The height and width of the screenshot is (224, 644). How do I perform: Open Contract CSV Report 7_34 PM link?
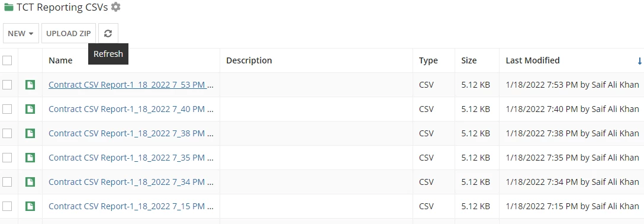[131, 182]
